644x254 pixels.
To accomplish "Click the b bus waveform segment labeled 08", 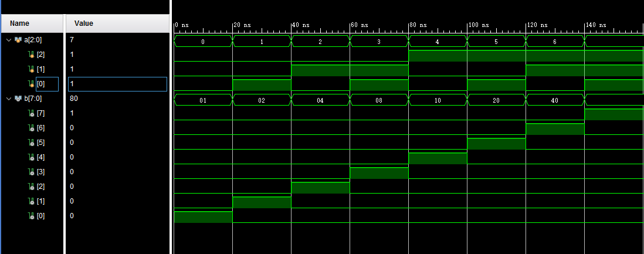I will point(379,100).
